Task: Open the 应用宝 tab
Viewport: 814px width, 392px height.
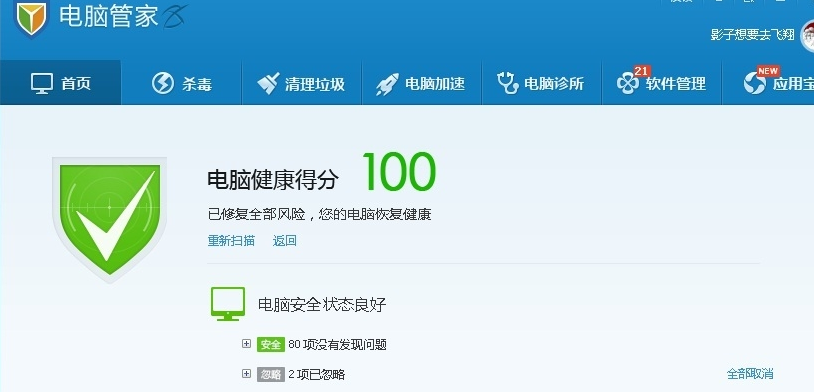Action: [768, 83]
